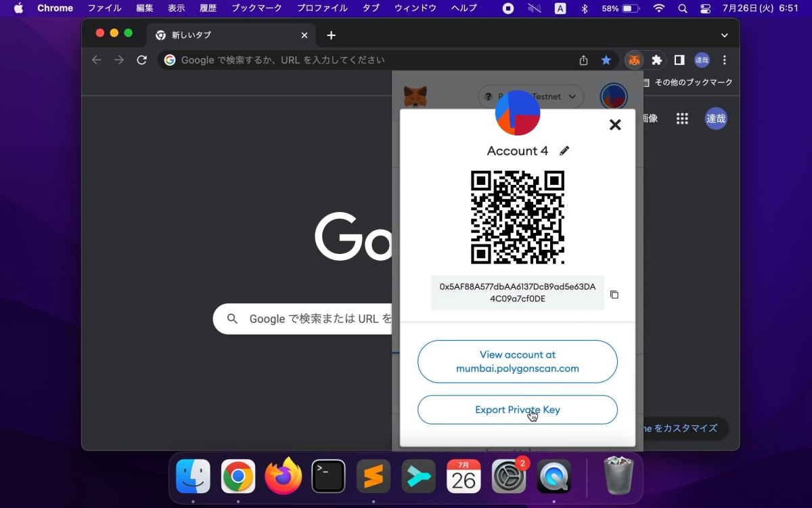
Task: Click View account at mumbai.polygonscan.com
Action: pos(518,362)
